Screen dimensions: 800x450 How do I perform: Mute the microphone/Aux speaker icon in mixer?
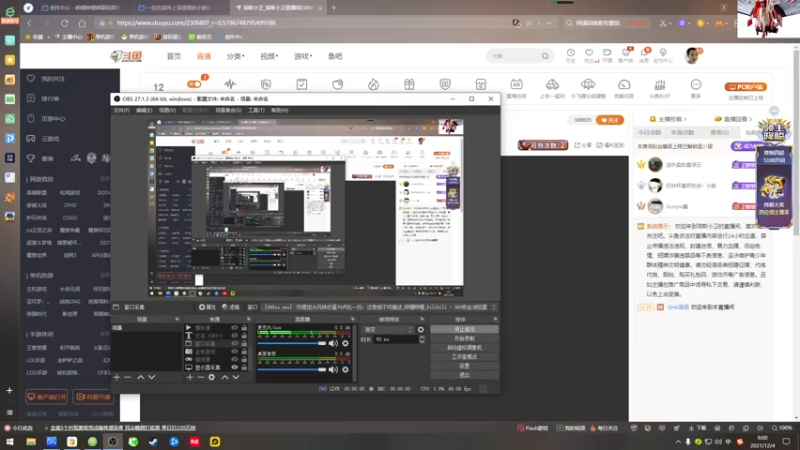333,343
